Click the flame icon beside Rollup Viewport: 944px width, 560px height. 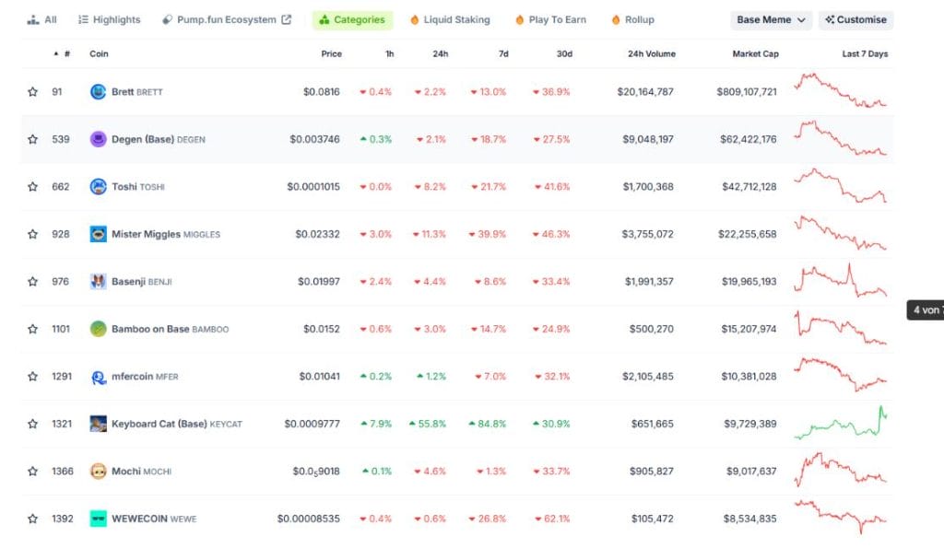616,20
